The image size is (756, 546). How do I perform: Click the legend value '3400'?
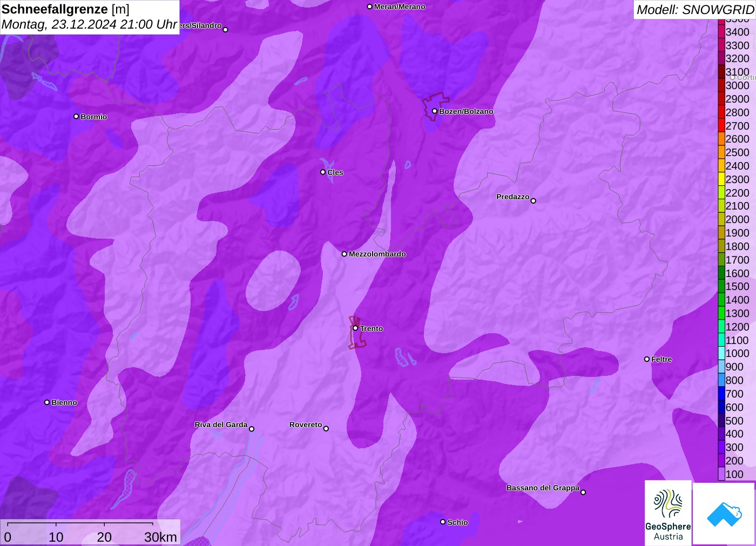click(x=738, y=32)
